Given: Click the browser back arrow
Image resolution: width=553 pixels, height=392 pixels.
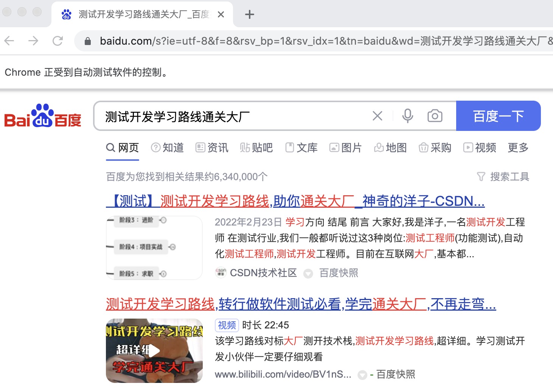Looking at the screenshot, I should click(x=9, y=41).
